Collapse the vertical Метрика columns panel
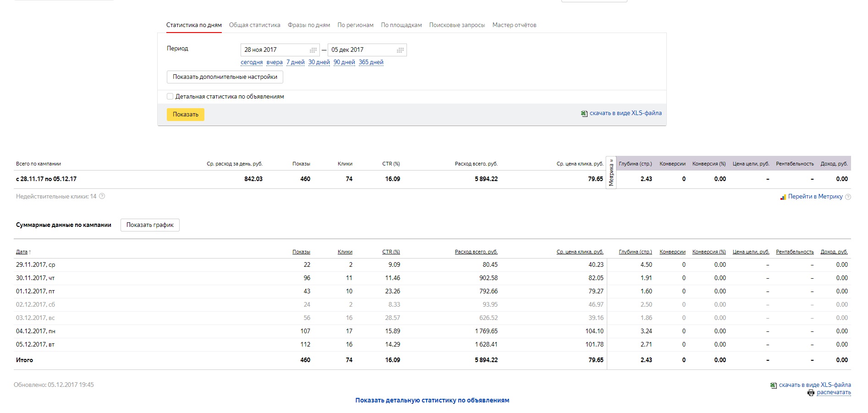Viewport: 868px width, 413px height. [611, 172]
